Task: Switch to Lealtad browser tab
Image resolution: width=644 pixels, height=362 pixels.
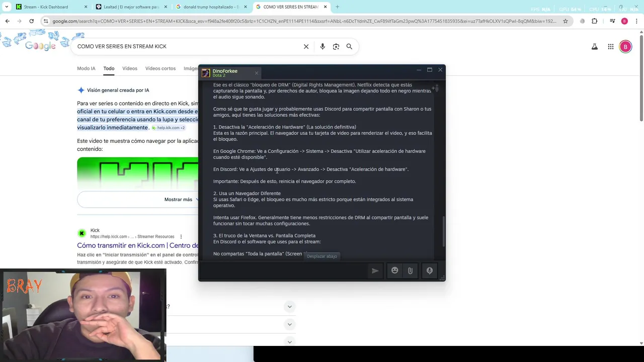Action: click(x=132, y=7)
